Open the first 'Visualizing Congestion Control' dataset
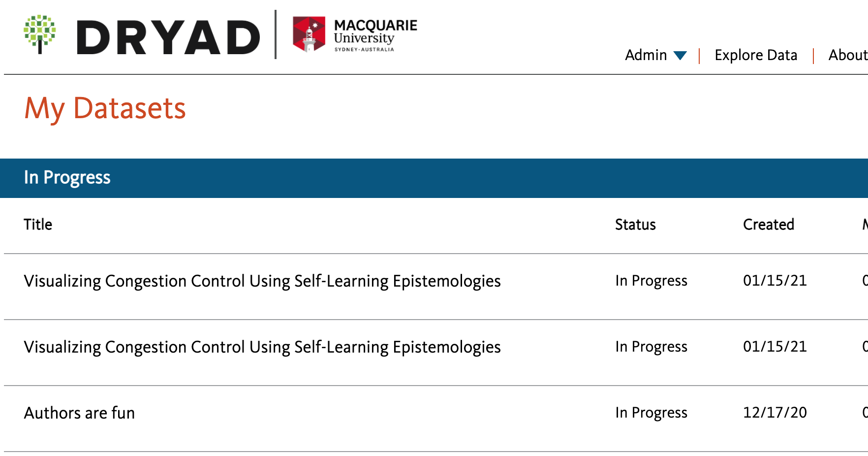The height and width of the screenshot is (456, 868). (262, 281)
